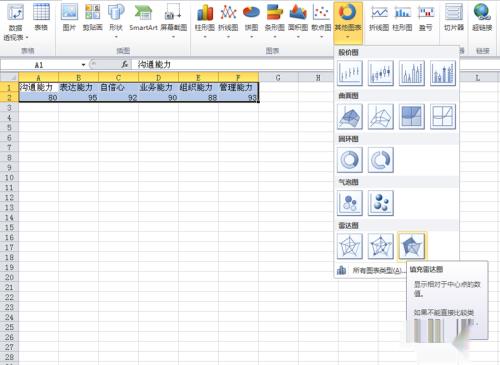Viewport: 500px width, 365px height.
Task: Click cell D1 containing 业务能力
Action: coord(158,87)
